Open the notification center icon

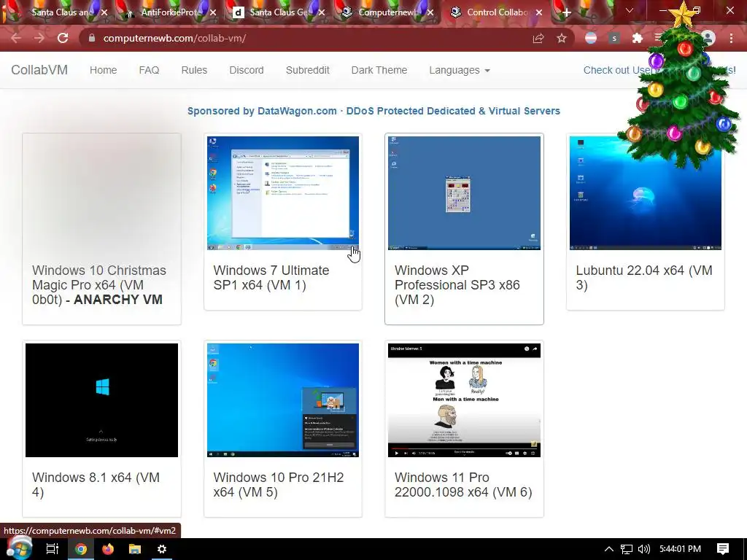coord(723,549)
